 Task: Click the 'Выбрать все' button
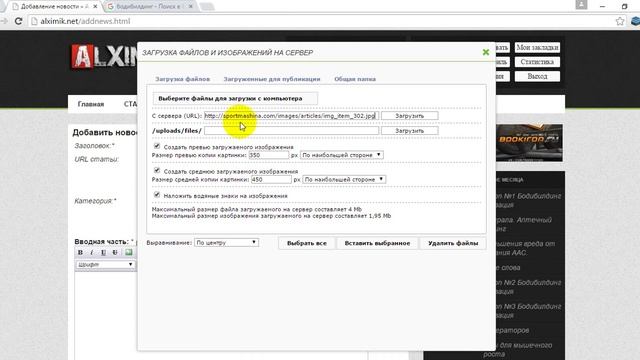[307, 243]
